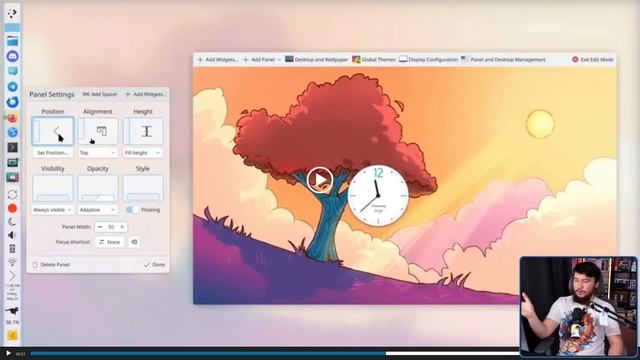
Task: Click Exit Edit Mode
Action: (x=593, y=60)
